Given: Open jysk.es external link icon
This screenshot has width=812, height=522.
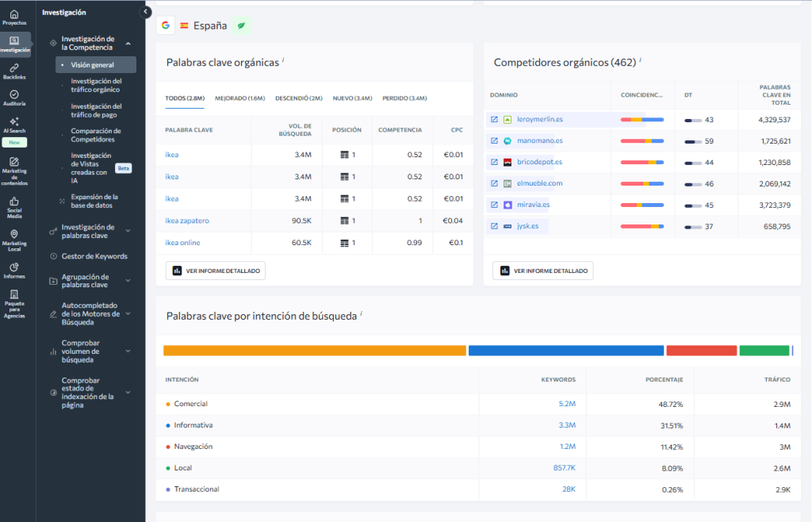Looking at the screenshot, I should (x=494, y=226).
